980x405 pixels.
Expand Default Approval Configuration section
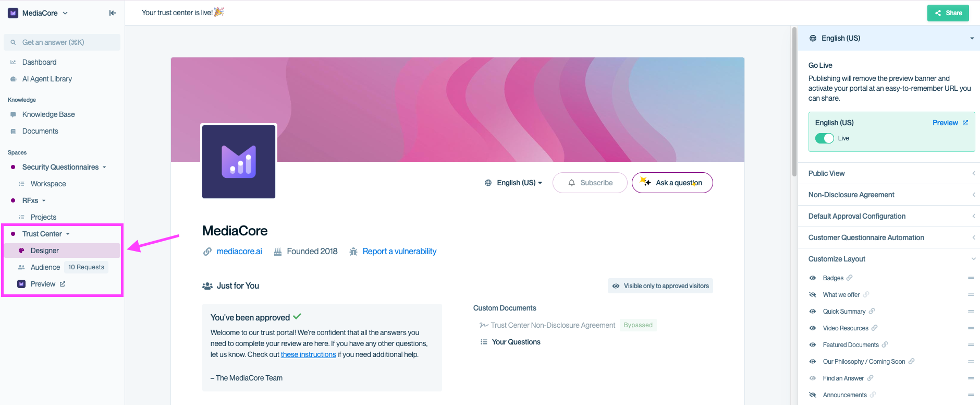(x=889, y=216)
